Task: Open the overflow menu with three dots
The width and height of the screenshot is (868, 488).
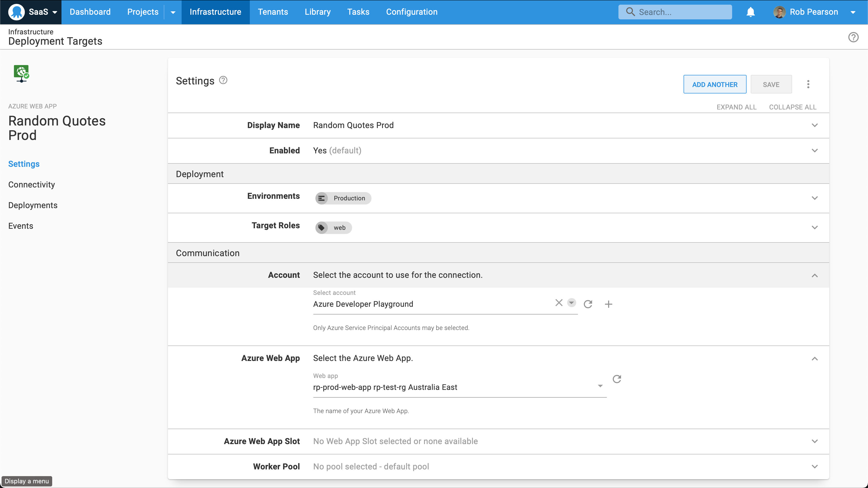Action: pyautogui.click(x=808, y=84)
